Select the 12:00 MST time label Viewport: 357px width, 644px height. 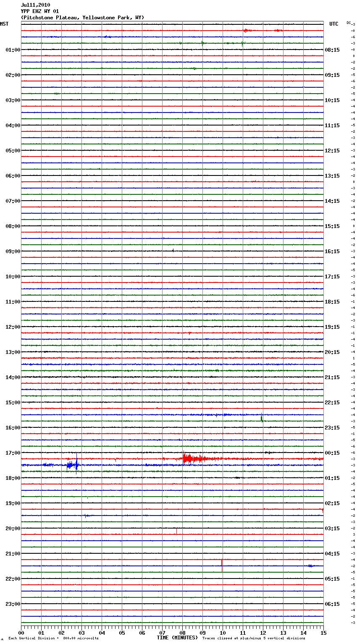13,327
